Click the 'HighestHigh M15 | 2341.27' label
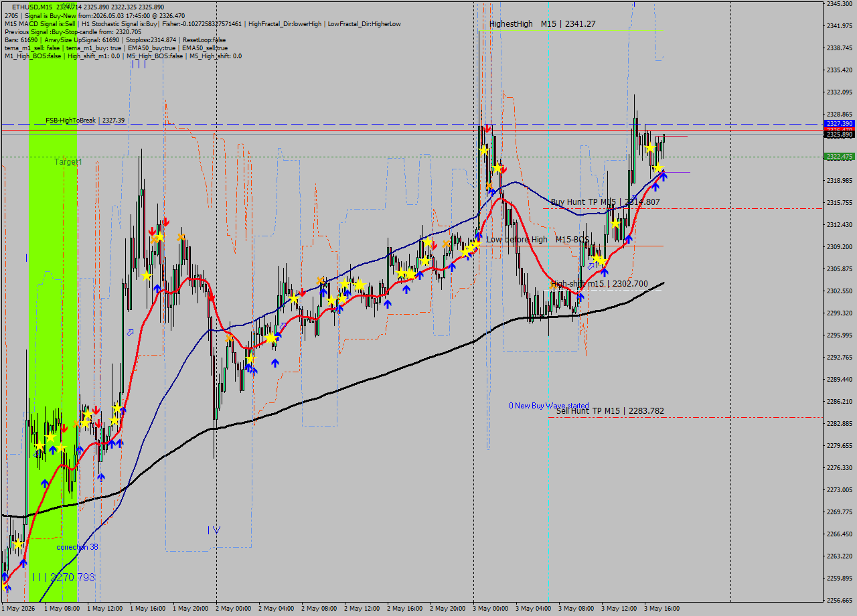This screenshot has height=616, width=857. coord(542,24)
